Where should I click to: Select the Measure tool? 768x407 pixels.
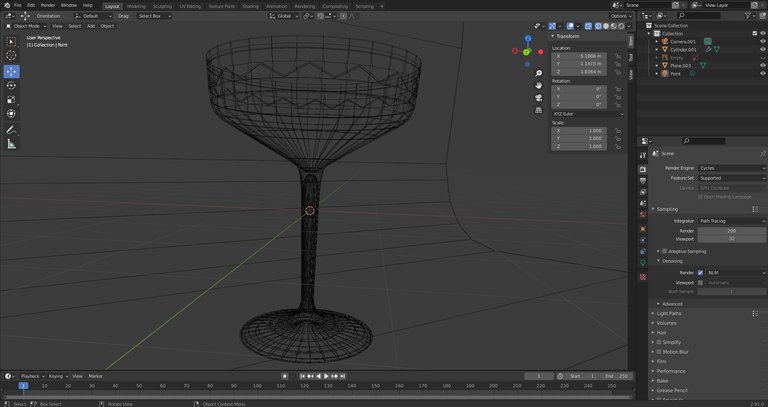click(11, 144)
